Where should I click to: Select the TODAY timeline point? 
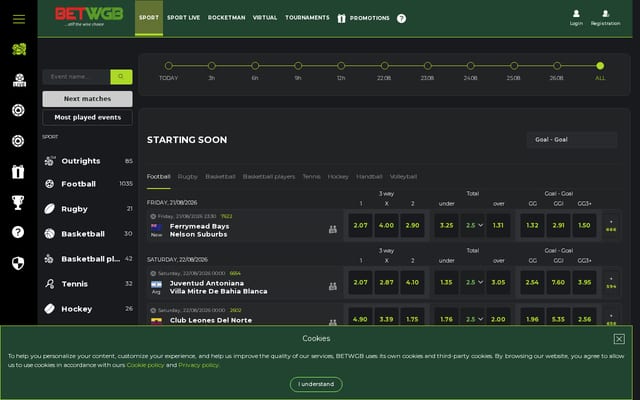click(169, 66)
